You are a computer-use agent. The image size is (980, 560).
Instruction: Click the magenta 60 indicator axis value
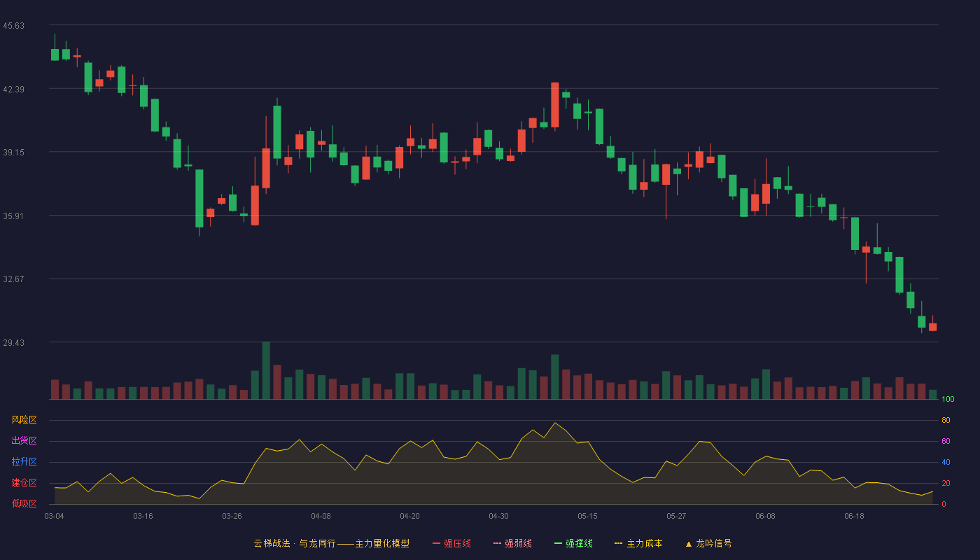click(x=946, y=442)
